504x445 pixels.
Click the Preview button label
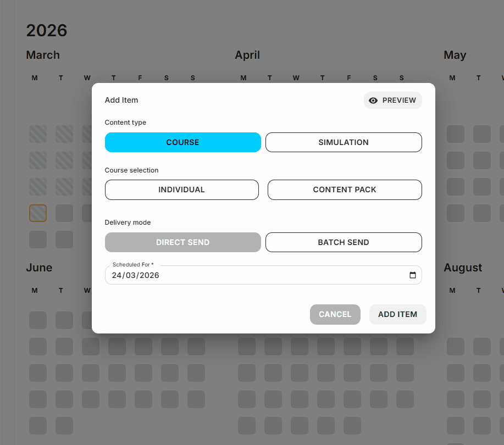pyautogui.click(x=399, y=101)
